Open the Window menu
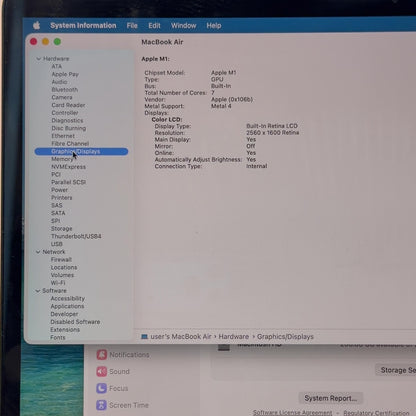The width and height of the screenshot is (416, 416). pos(184,26)
